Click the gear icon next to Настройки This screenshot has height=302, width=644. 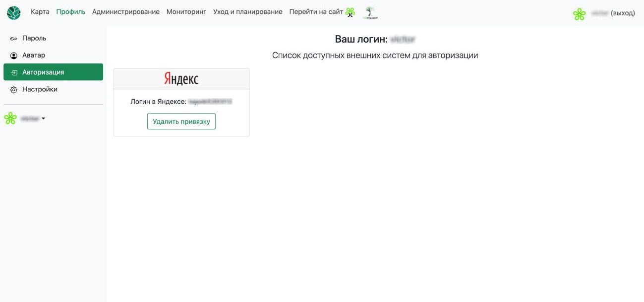click(14, 90)
